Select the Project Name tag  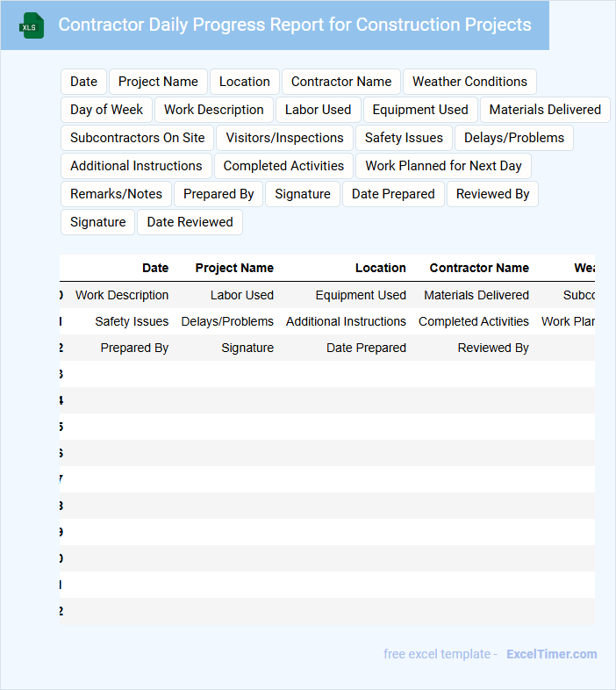[158, 82]
